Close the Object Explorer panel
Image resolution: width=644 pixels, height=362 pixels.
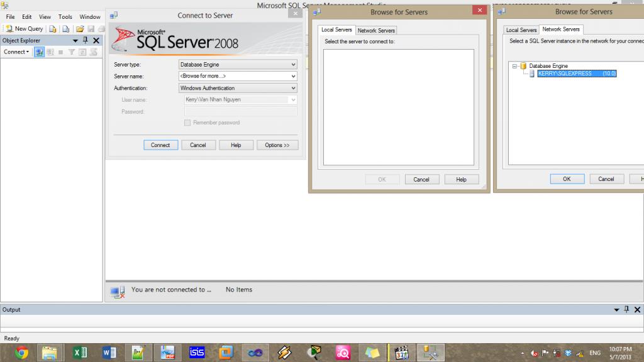coord(96,40)
